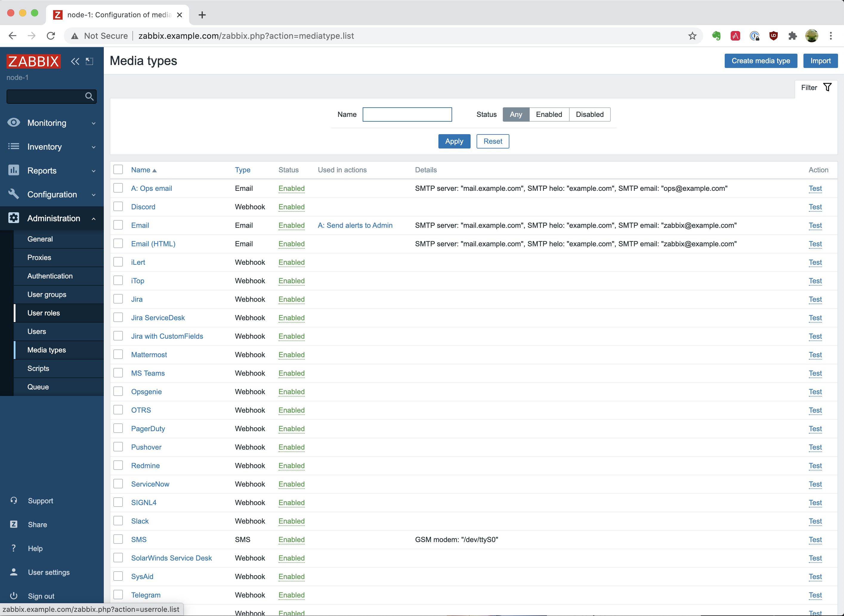Viewport: 844px width, 616px height.
Task: Tick the select-all checkbox in header
Action: [118, 170]
